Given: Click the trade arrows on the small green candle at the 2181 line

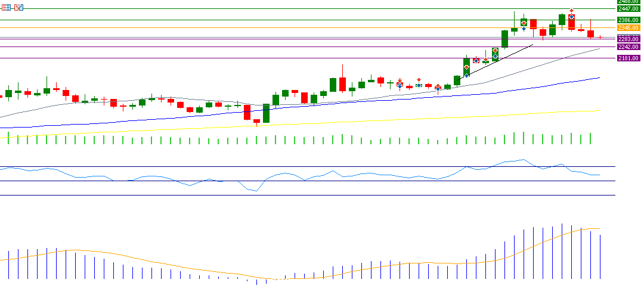Looking at the screenshot, I should coord(485,60).
